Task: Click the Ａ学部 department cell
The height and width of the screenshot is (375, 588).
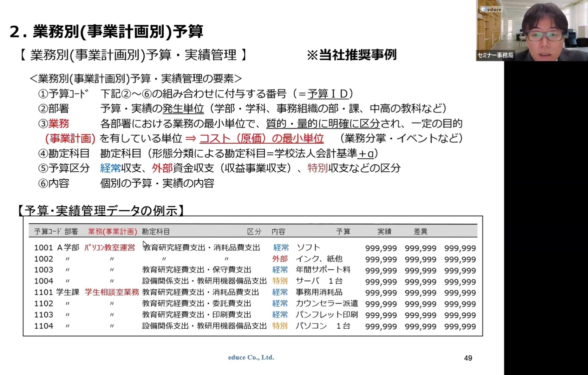Action: [68, 248]
